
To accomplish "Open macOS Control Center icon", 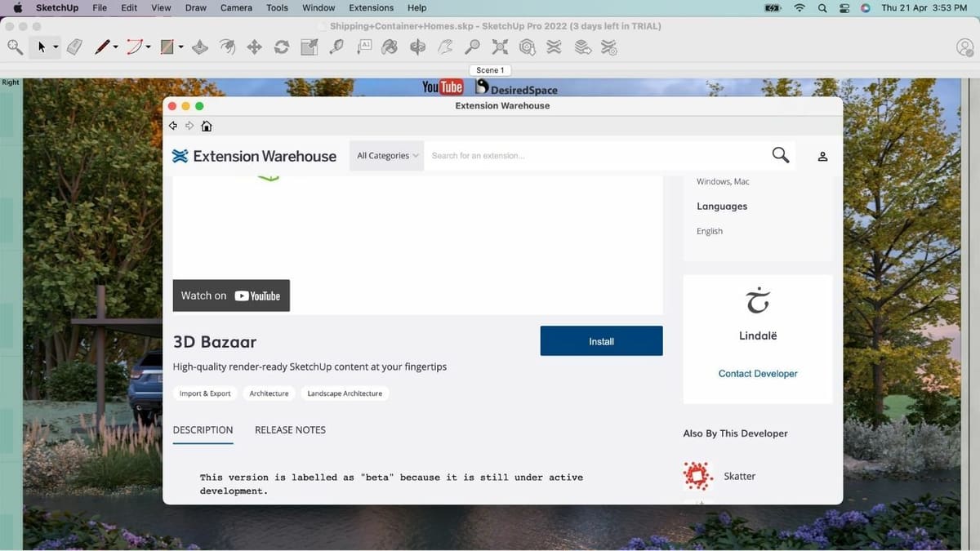I will 844,7.
